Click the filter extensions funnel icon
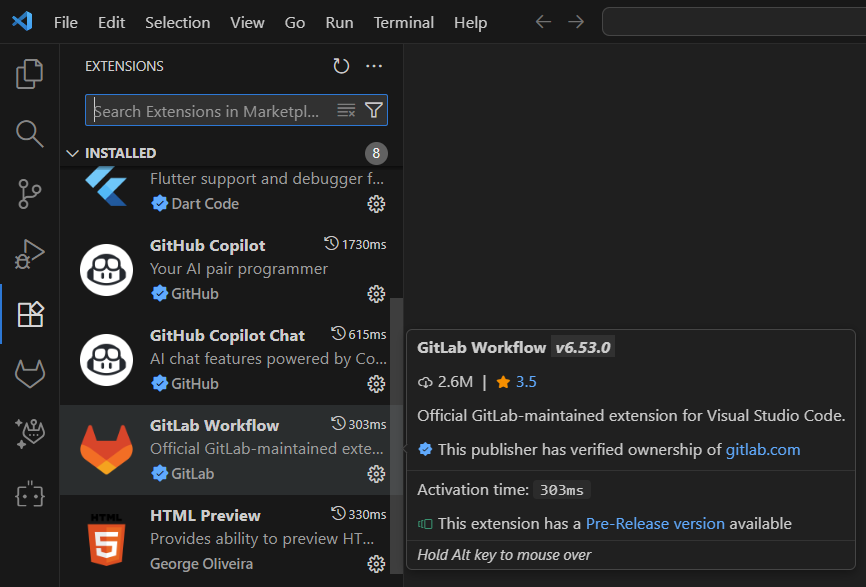Viewport: 866px width, 587px height. tap(374, 110)
